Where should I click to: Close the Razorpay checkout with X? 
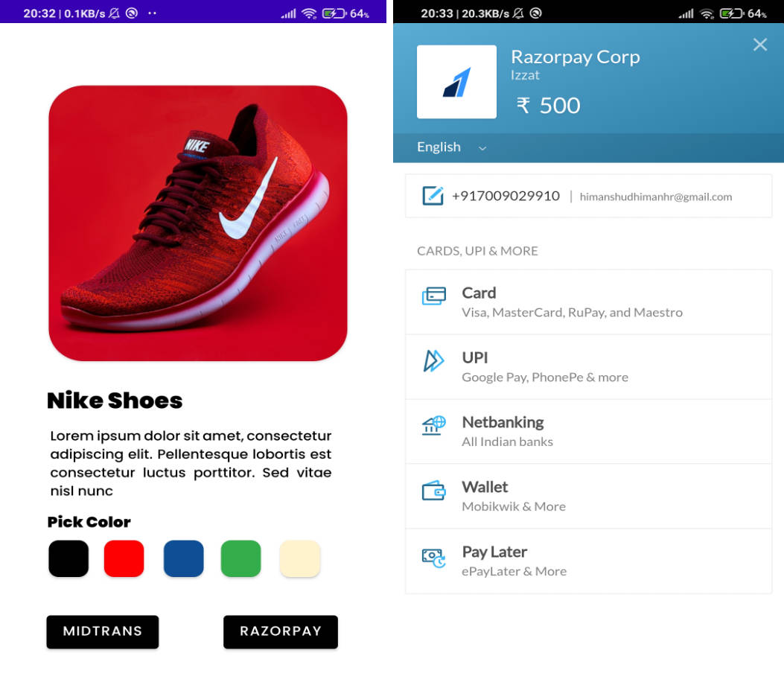[x=760, y=45]
